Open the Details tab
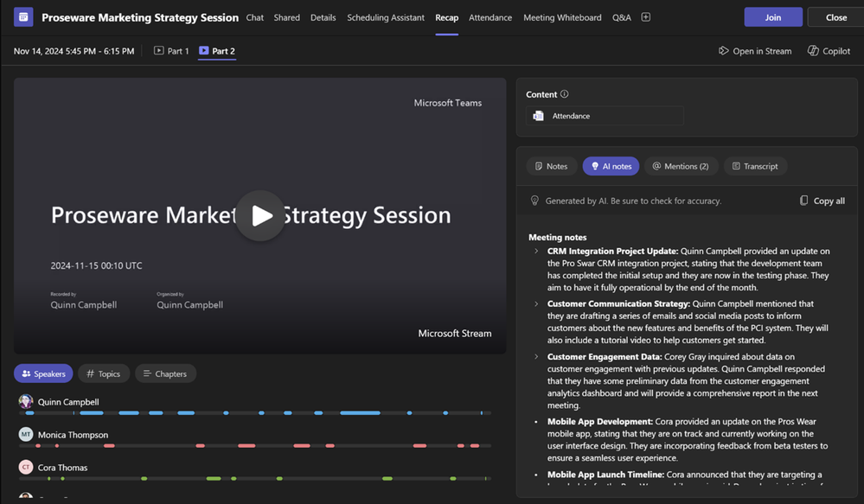 [323, 17]
